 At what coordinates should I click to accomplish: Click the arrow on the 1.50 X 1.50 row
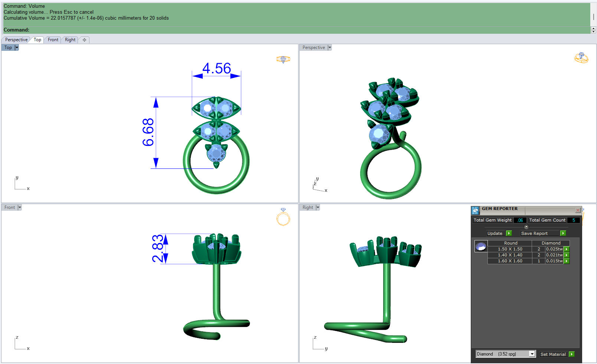point(567,249)
